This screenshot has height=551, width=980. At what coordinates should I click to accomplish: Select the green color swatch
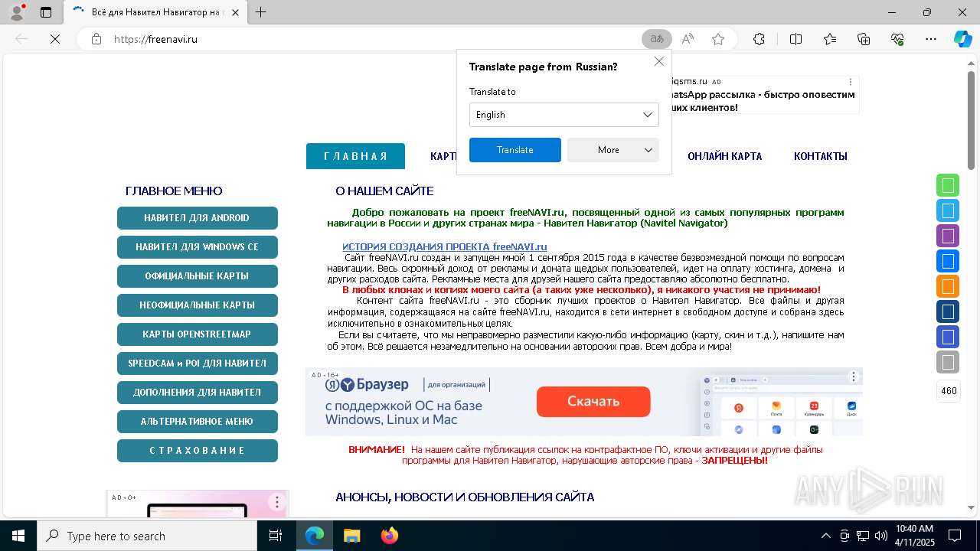pos(948,185)
